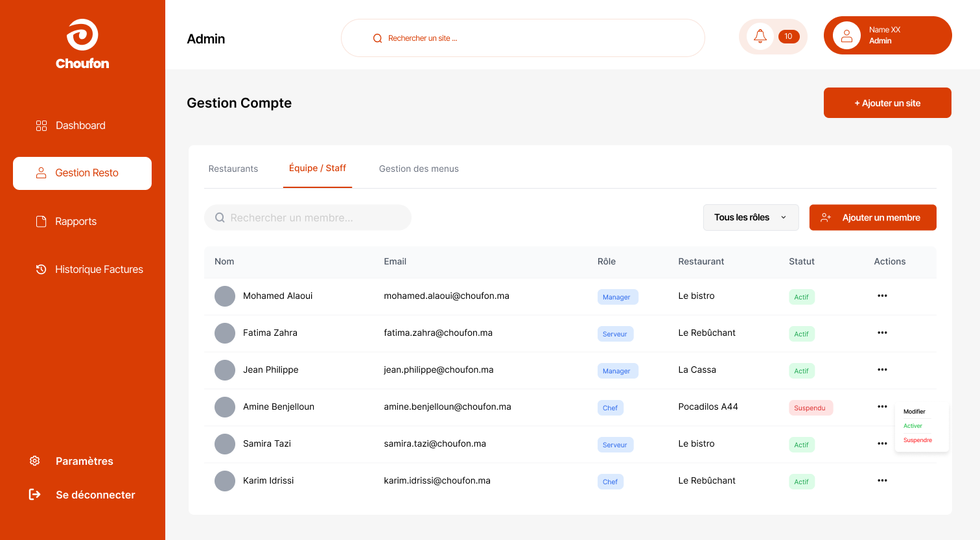Open actions menu for Karim Idrissi

(882, 480)
